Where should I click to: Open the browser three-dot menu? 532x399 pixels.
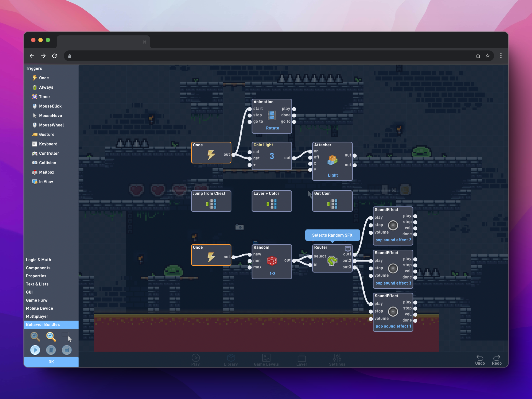click(x=501, y=56)
